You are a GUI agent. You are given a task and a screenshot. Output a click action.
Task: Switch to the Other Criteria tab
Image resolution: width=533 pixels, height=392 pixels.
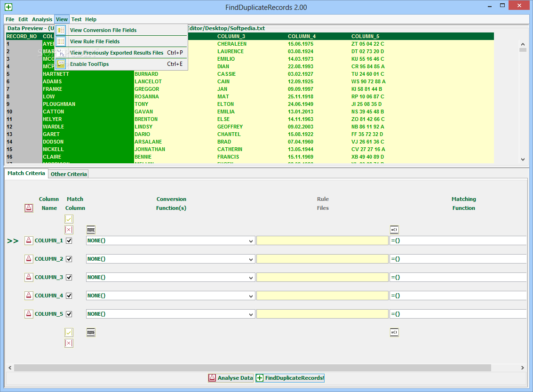coord(69,174)
